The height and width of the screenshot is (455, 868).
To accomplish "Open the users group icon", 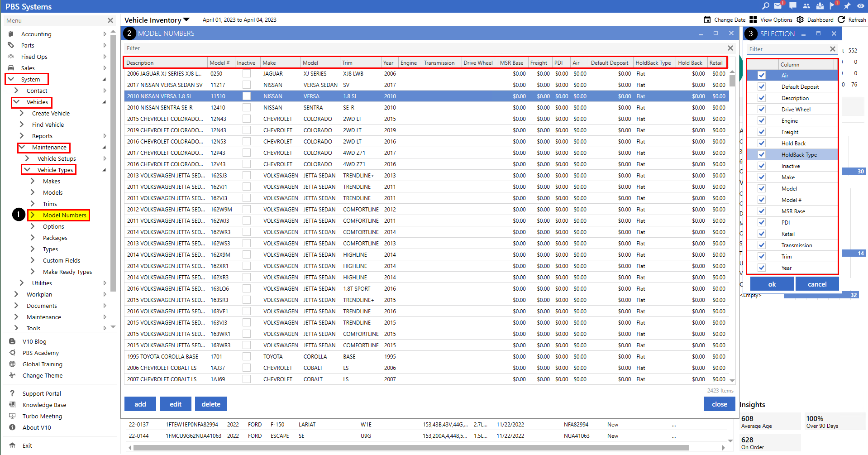I will 806,6.
